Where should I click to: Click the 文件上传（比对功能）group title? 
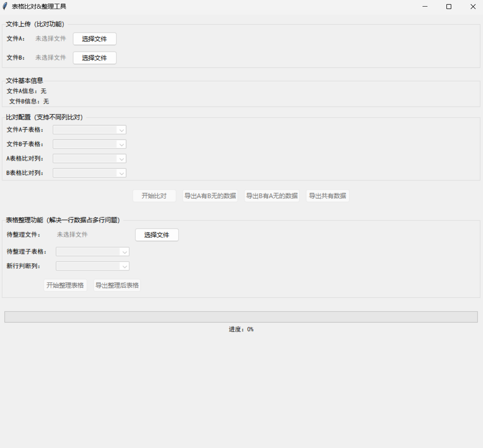pos(35,24)
